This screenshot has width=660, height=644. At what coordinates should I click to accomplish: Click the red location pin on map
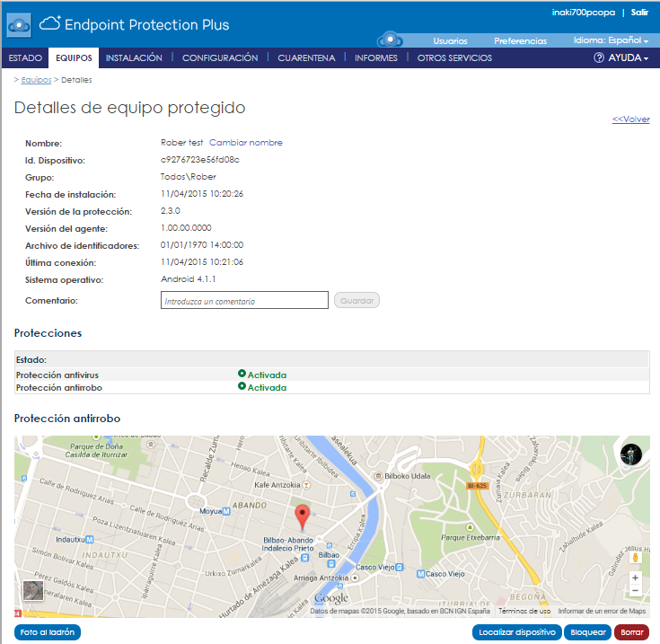[x=303, y=517]
